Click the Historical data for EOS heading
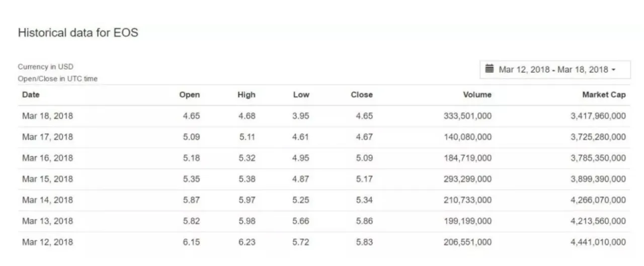Image resolution: width=644 pixels, height=266 pixels. (x=78, y=33)
